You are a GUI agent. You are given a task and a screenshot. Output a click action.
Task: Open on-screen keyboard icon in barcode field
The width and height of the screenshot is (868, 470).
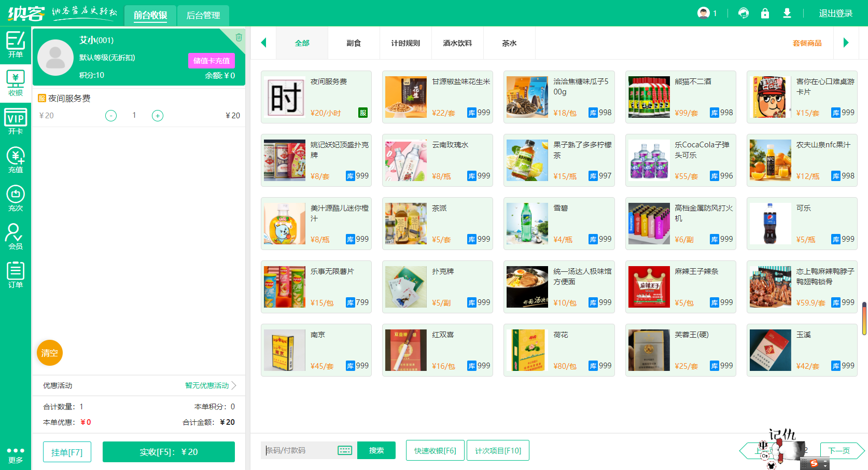345,450
